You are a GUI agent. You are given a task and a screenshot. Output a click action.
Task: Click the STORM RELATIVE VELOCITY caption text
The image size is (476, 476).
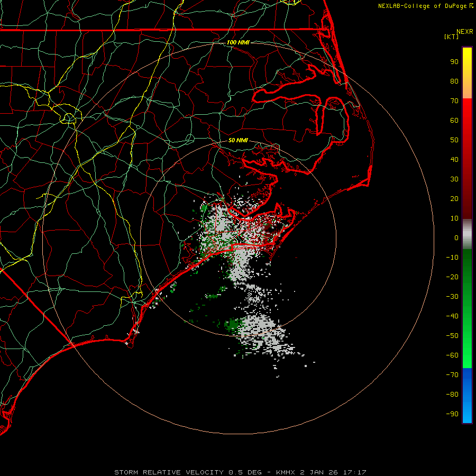click(169, 472)
